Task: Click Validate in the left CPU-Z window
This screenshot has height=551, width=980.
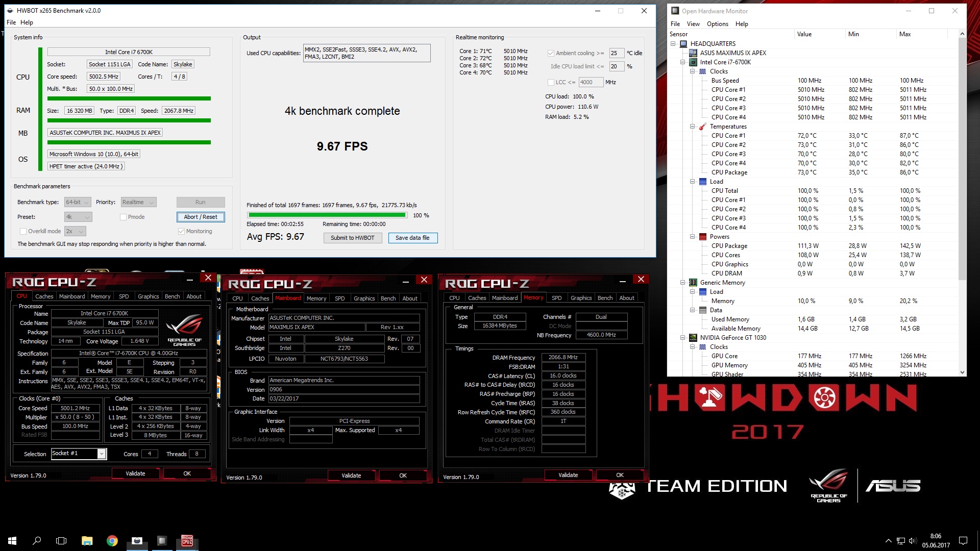Action: click(x=135, y=473)
